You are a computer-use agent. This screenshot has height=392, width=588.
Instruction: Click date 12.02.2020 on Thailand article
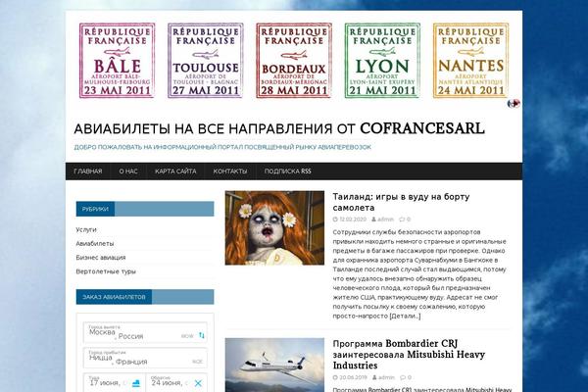(353, 220)
